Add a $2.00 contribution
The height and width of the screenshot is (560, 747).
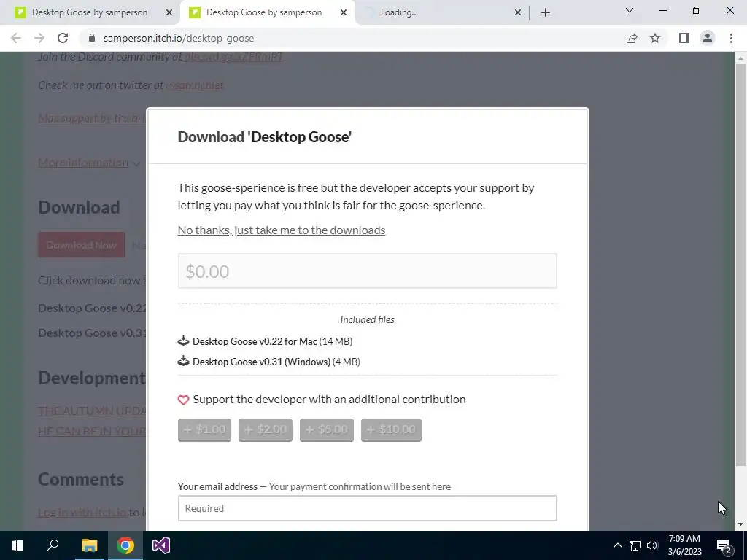tap(266, 430)
